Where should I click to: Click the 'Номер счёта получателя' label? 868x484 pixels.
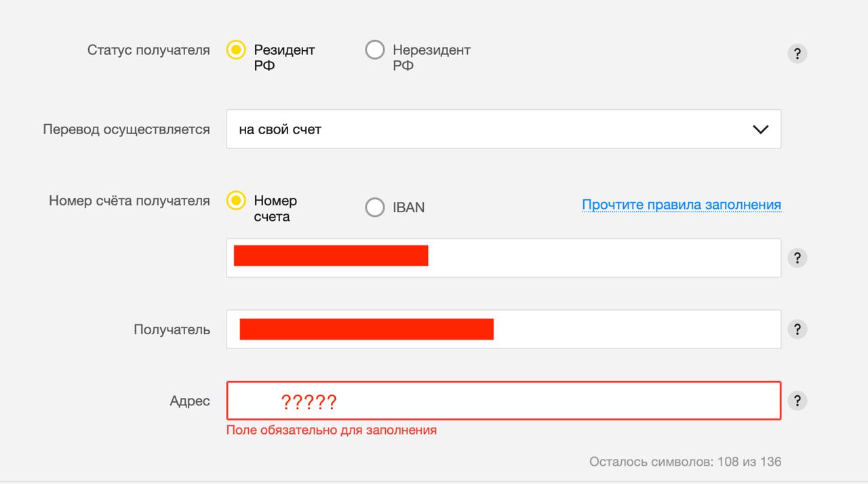[129, 201]
